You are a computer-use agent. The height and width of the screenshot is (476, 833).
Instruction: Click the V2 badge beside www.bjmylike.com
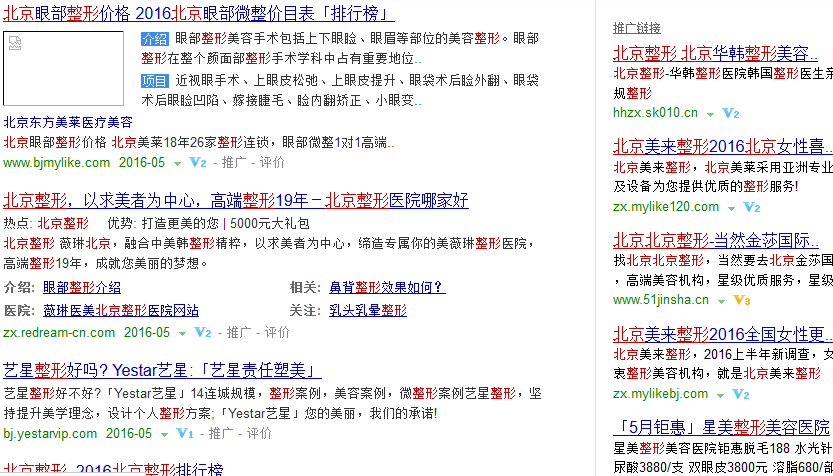point(197,162)
